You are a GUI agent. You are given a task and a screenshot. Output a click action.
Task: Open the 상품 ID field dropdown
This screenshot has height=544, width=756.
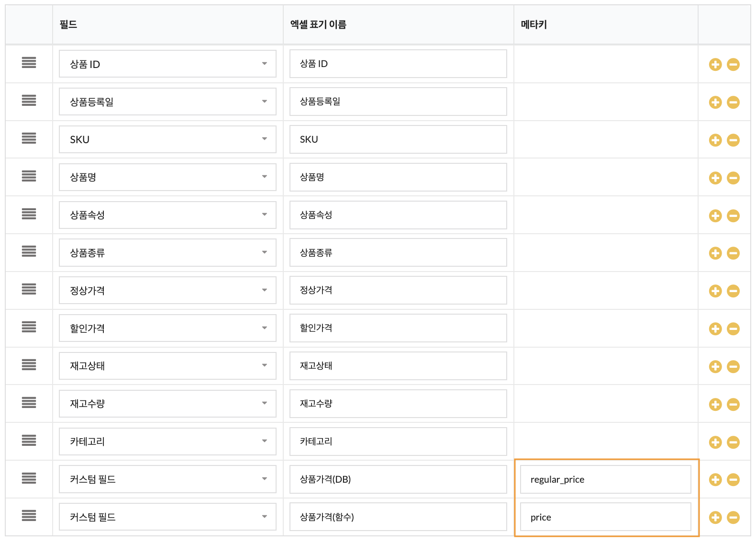pyautogui.click(x=167, y=64)
